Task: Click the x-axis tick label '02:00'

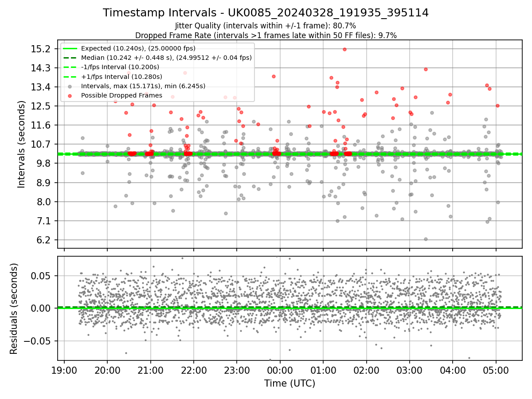Action: 366,370
